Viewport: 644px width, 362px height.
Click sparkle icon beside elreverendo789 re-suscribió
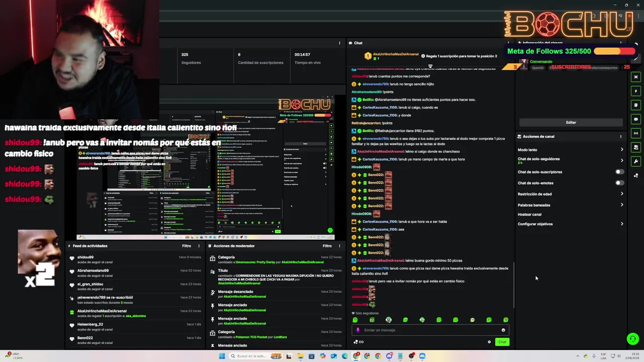[x=72, y=298]
